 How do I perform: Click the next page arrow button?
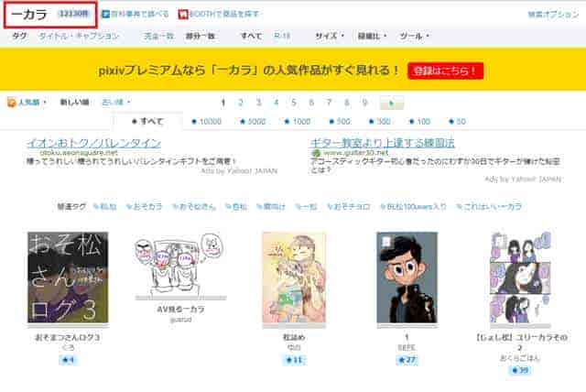click(391, 103)
